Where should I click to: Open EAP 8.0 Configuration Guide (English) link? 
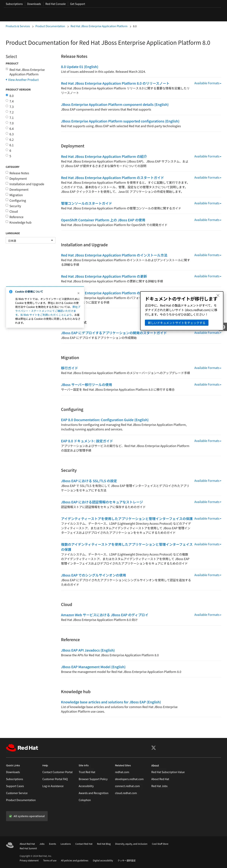coord(105,420)
